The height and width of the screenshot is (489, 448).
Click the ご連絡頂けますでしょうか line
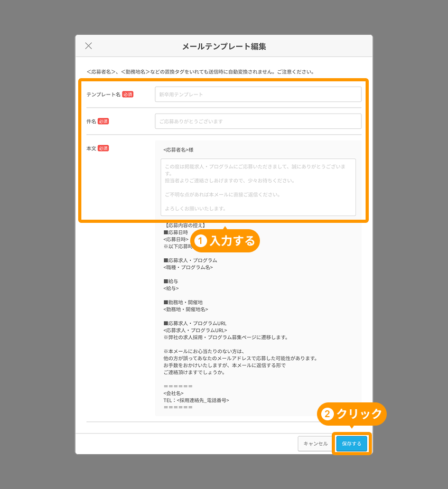pos(194,372)
